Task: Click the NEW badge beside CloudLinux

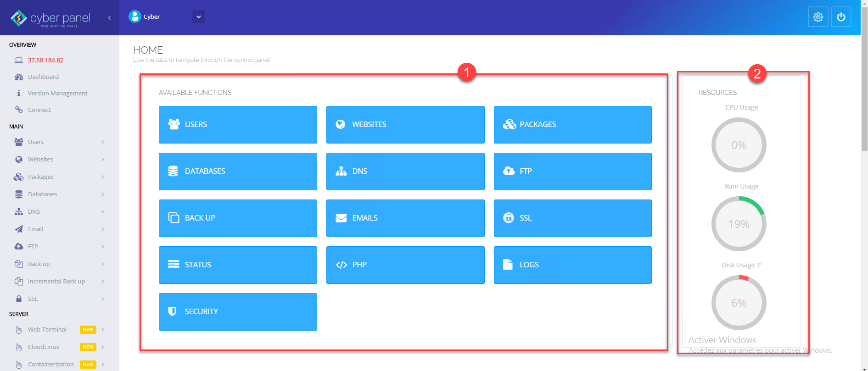Action: tap(88, 347)
